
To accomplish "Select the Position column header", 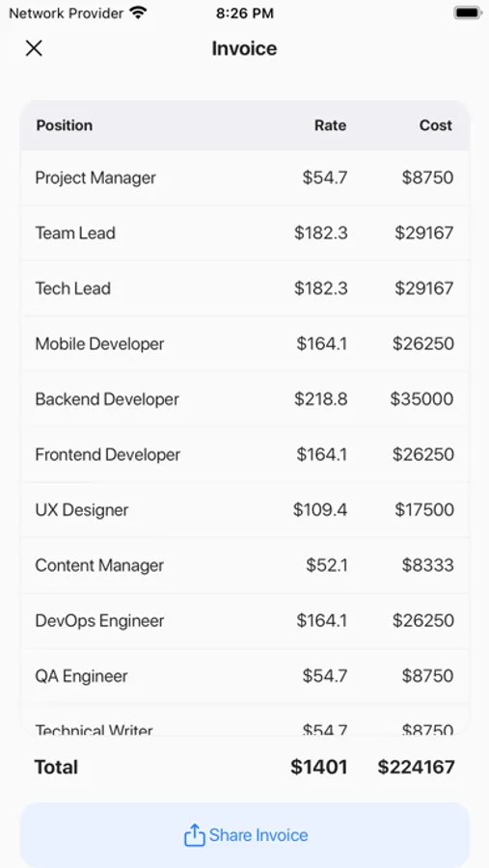I will point(65,125).
